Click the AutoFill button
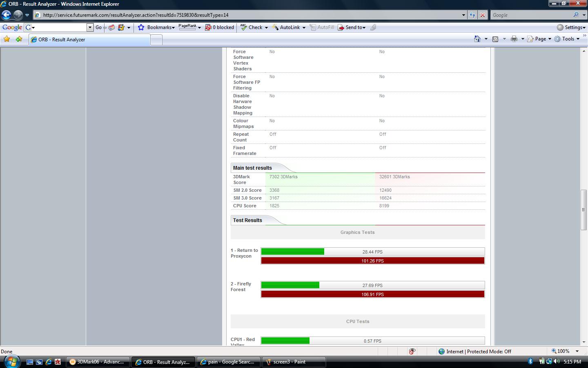This screenshot has height=368, width=588. [x=322, y=27]
